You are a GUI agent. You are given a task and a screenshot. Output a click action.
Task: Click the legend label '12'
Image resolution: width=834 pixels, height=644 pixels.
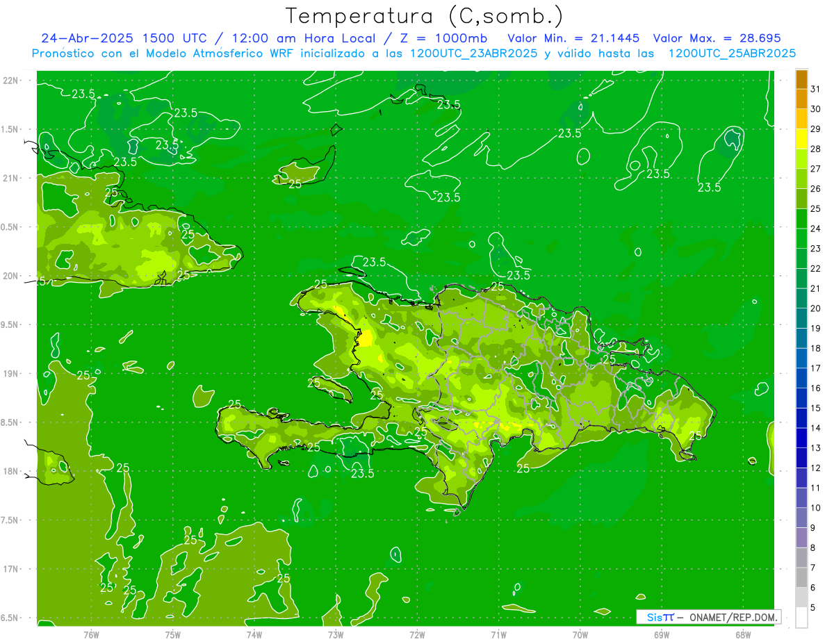[x=816, y=468]
